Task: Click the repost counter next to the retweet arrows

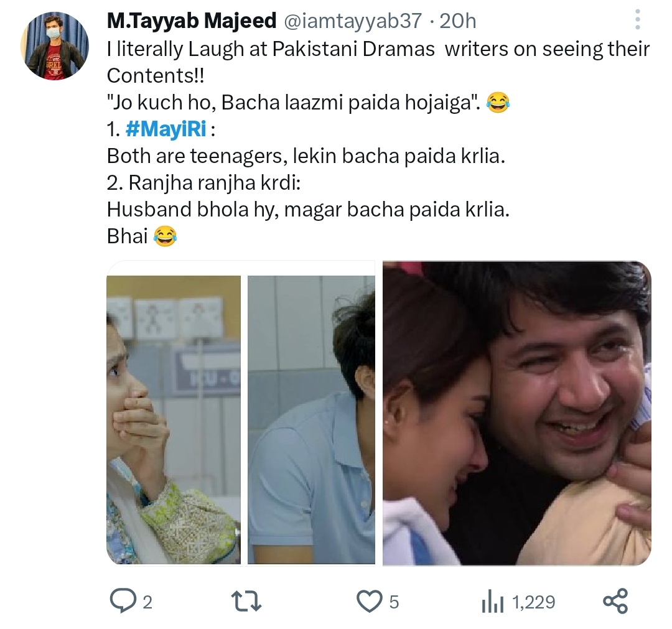Action: [x=268, y=602]
